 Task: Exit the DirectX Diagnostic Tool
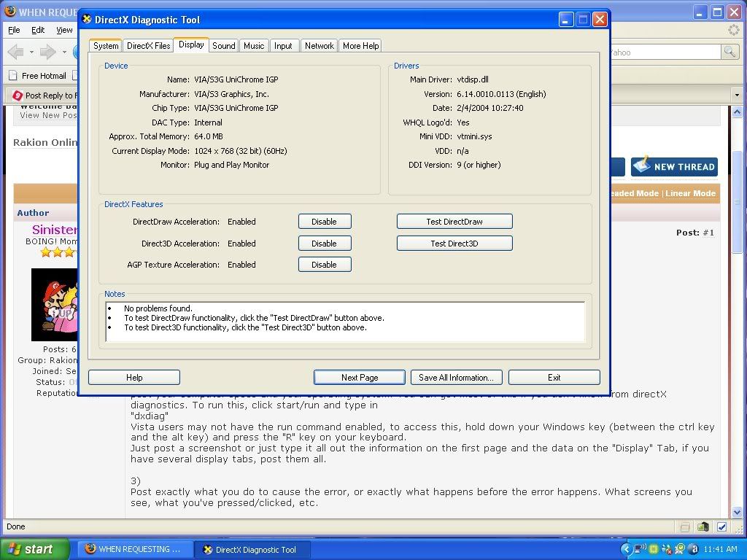click(x=554, y=377)
